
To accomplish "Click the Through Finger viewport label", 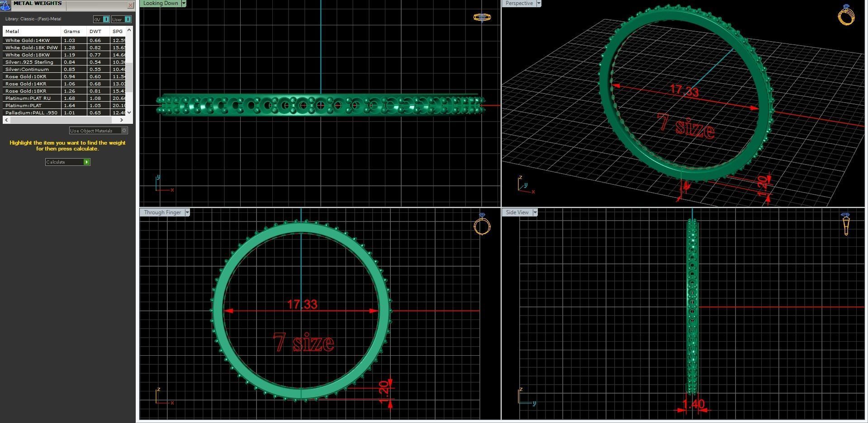I will 162,212.
